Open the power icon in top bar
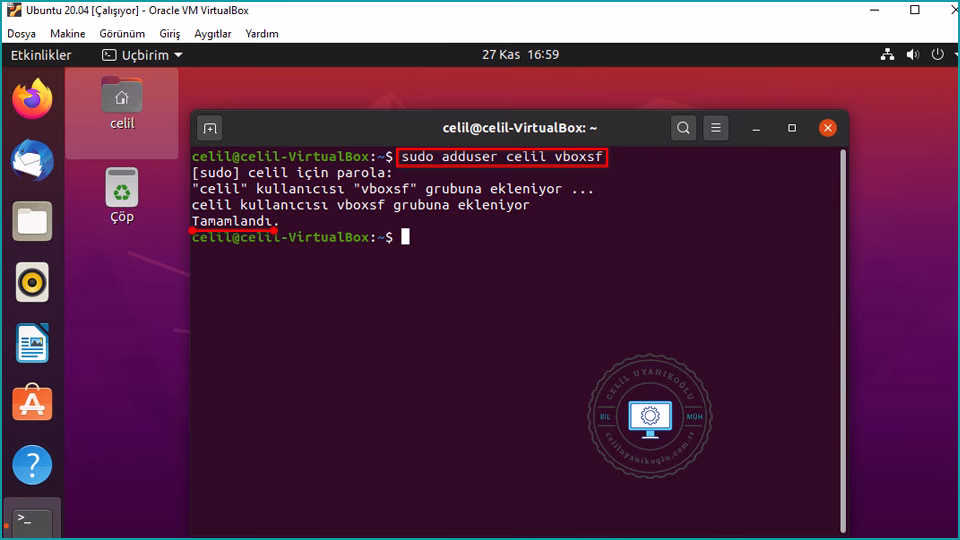 (937, 54)
